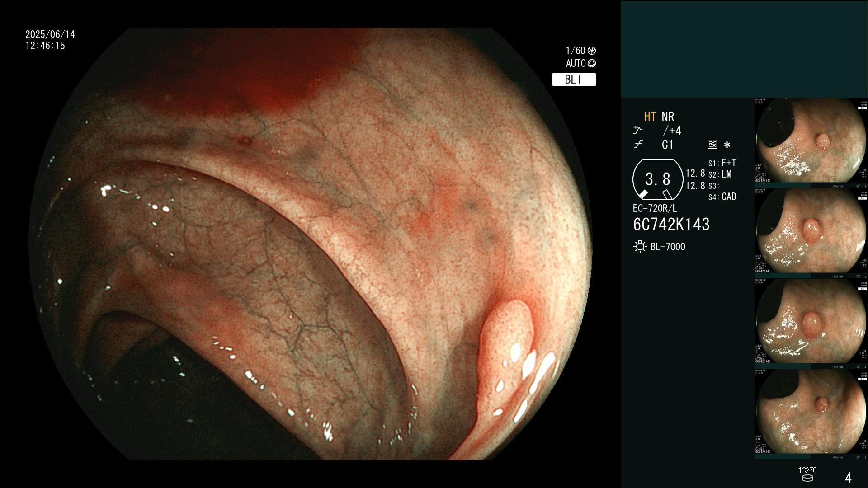The width and height of the screenshot is (868, 488).
Task: Click the 13276 remaining storage count
Action: 807,470
